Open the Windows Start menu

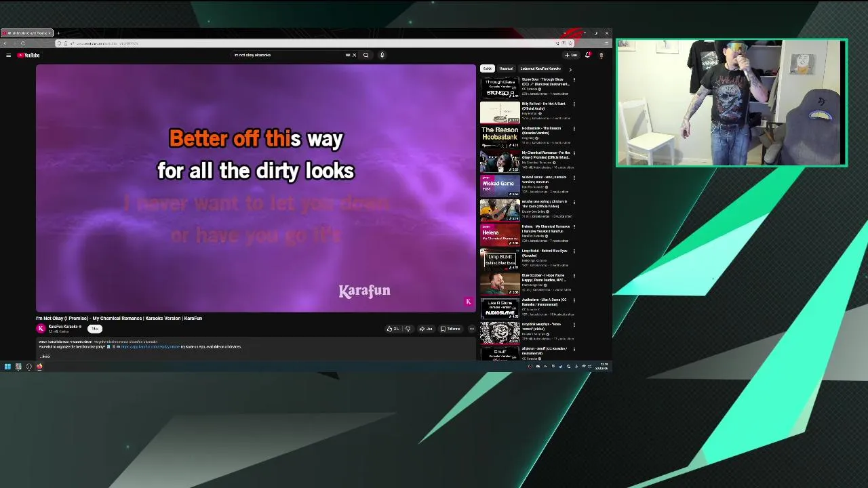7,367
